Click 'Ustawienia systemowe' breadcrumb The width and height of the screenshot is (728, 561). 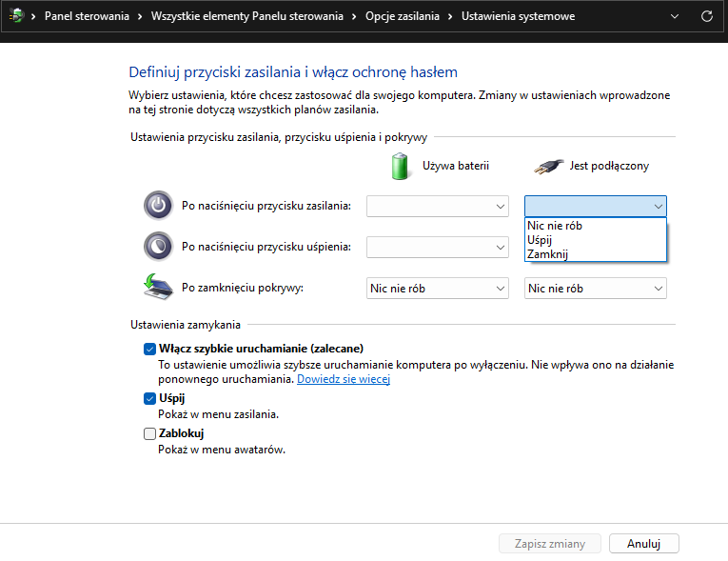point(518,16)
